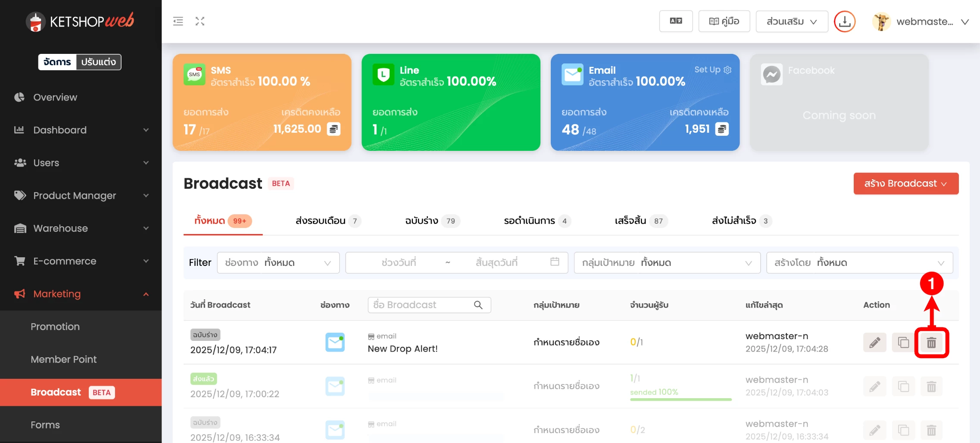The width and height of the screenshot is (980, 443).
Task: Open the สร้างโดย creator filter dropdown
Action: 859,263
